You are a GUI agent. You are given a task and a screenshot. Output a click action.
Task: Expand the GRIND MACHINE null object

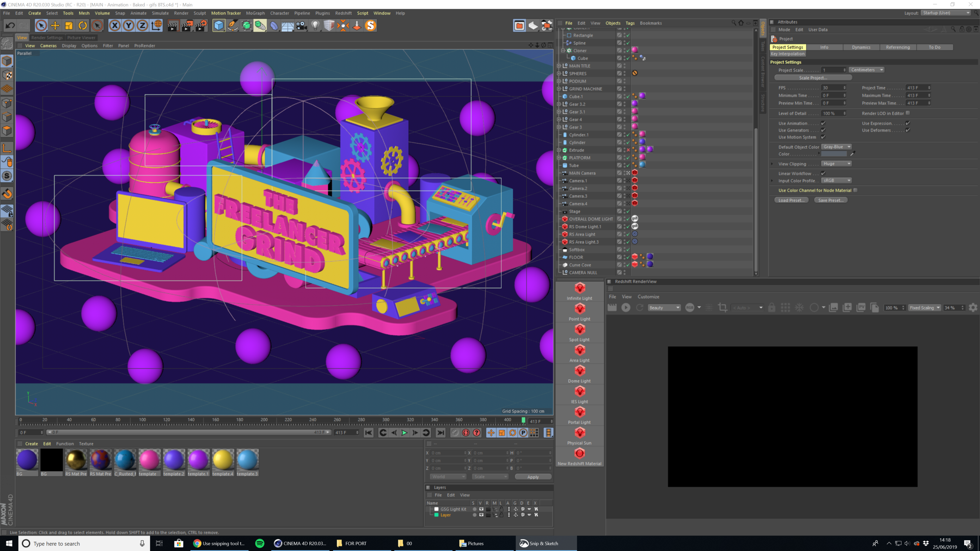(559, 89)
